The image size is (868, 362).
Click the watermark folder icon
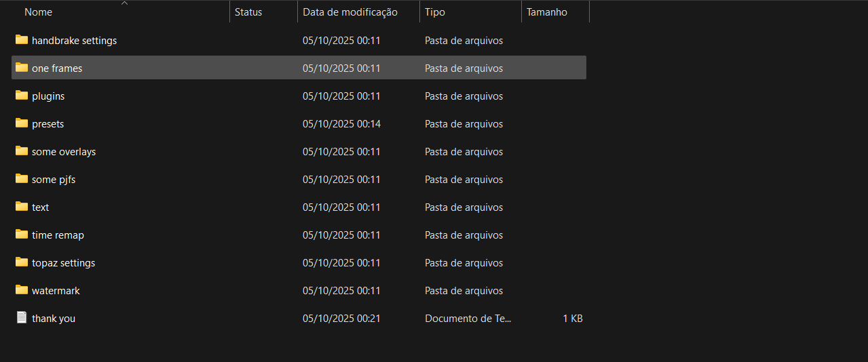(x=22, y=290)
